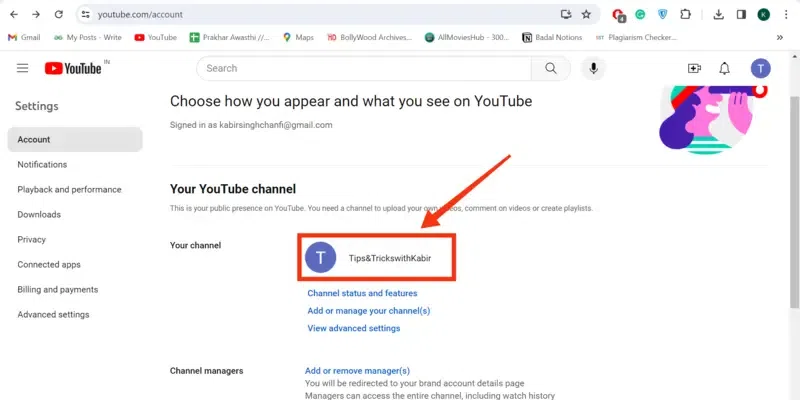This screenshot has height=400, width=800.
Task: Click the signed-in email kabirsinghchanfi@gmail.com text
Action: 276,124
